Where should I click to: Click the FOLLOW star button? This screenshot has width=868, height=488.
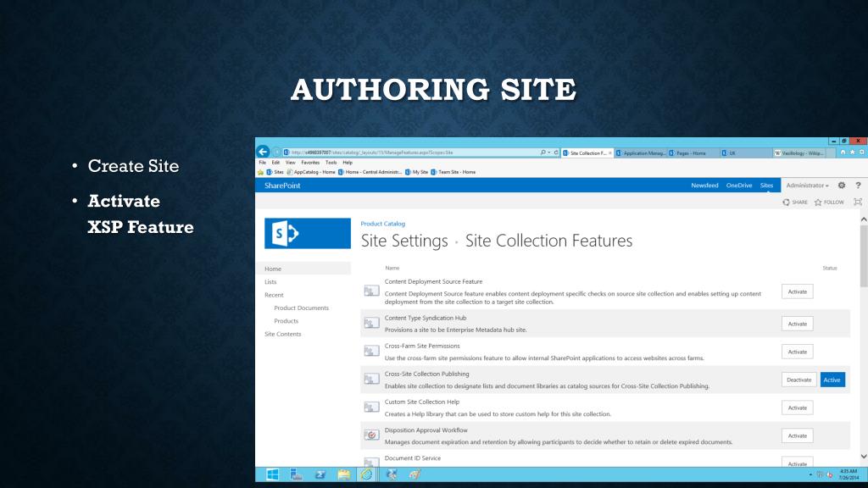click(x=829, y=202)
